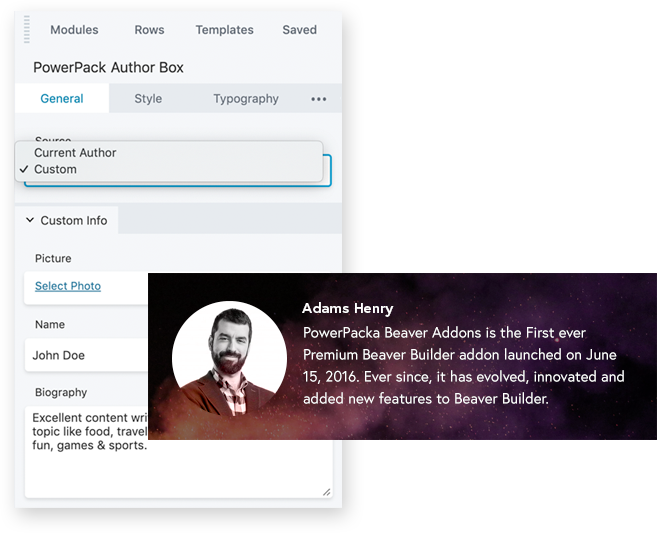The image size is (657, 533).
Task: Click the Select Photo link
Action: click(x=68, y=286)
